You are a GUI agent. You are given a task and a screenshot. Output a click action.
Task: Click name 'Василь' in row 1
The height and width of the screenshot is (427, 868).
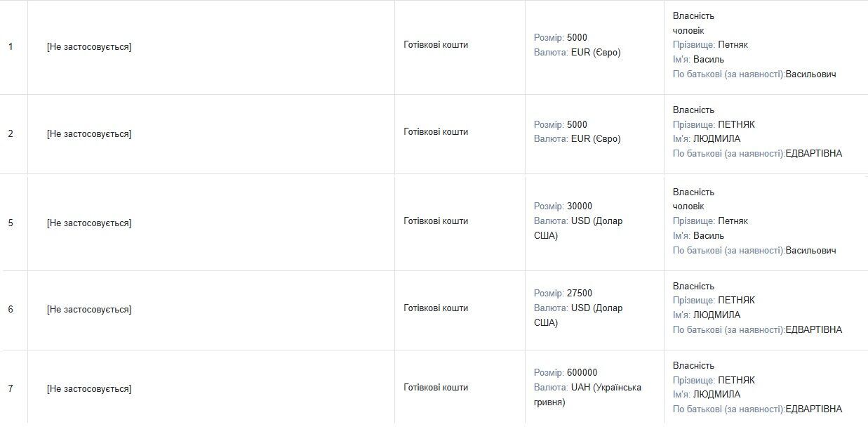click(709, 60)
